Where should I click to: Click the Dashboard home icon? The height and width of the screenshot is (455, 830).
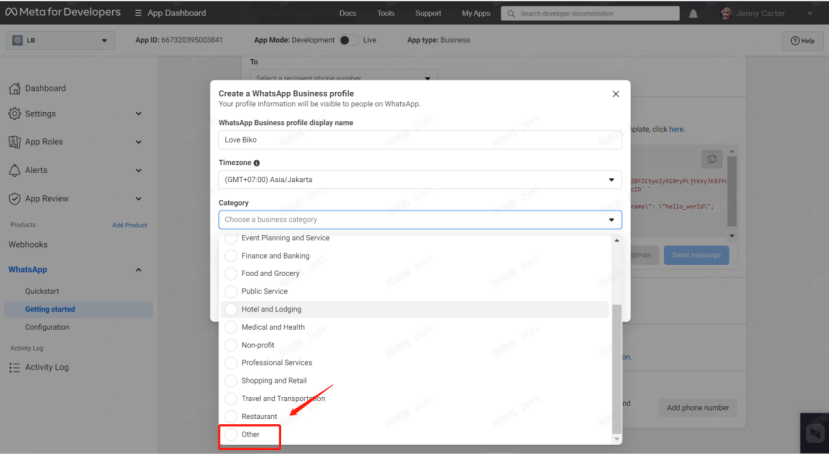14,88
